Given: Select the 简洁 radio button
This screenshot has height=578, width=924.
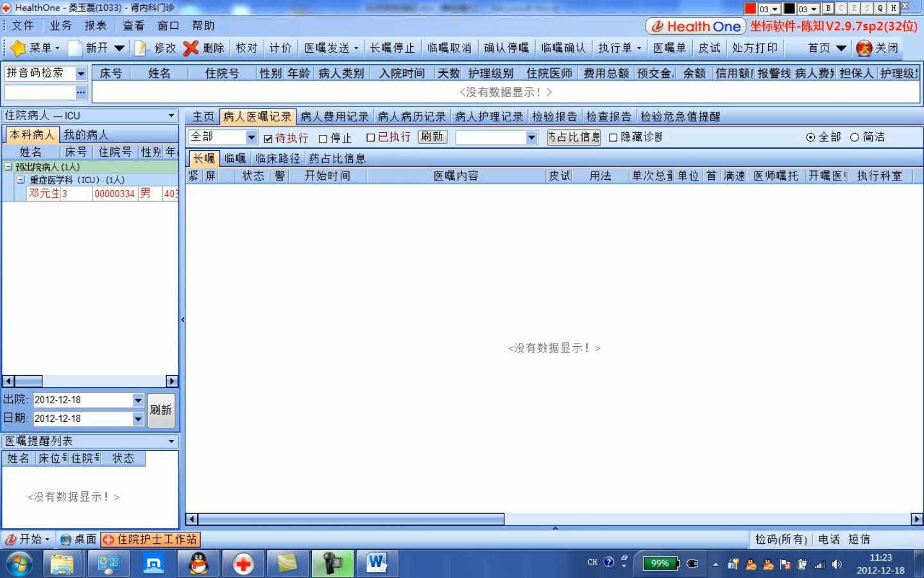Looking at the screenshot, I should [855, 137].
